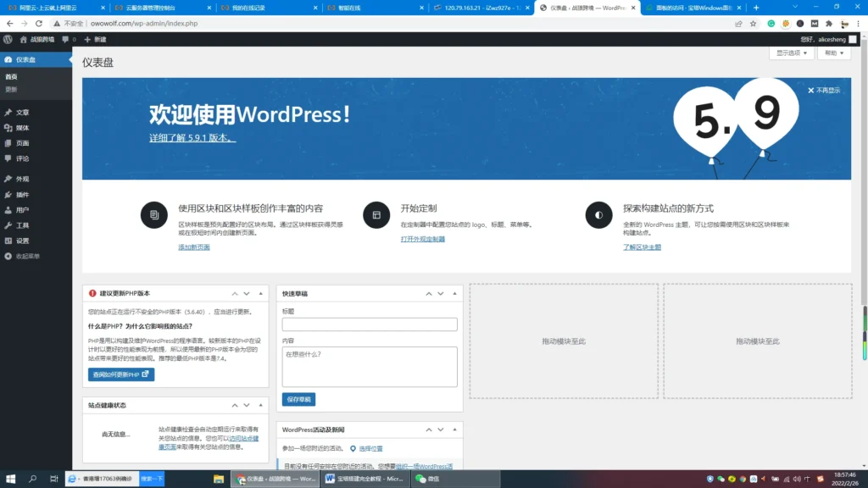This screenshot has width=868, height=488.
Task: Click the customizer layout icon
Action: pyautogui.click(x=376, y=214)
